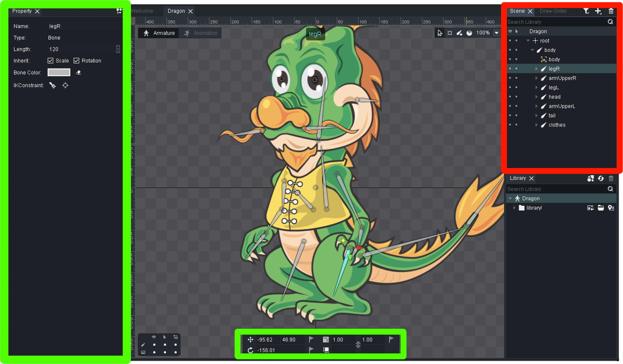Select the pointer tool in viewport toolbar
Image resolution: width=623 pixels, height=364 pixels.
click(440, 33)
